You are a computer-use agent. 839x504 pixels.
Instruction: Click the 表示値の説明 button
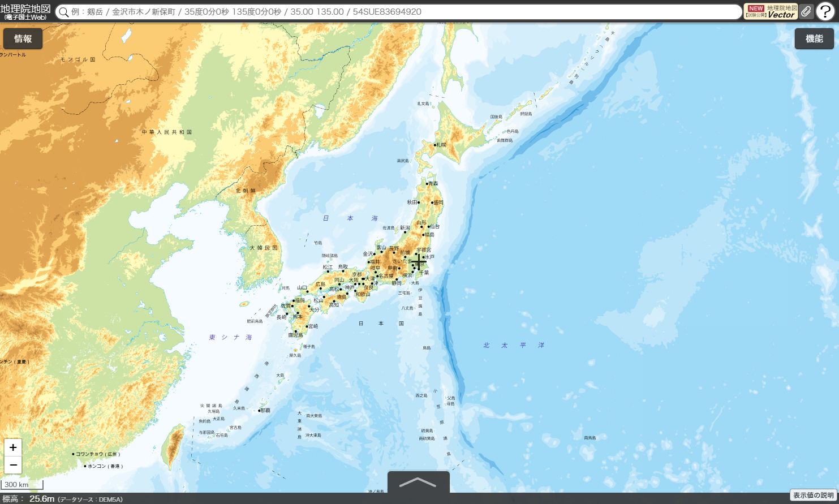point(813,496)
